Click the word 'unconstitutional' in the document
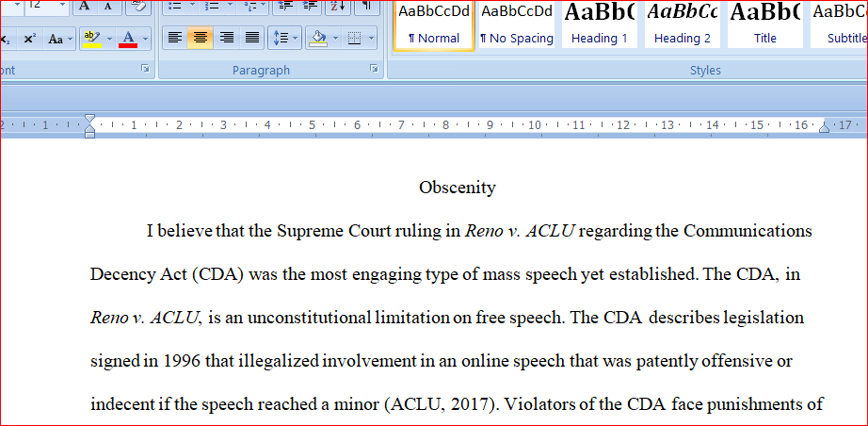868x426 pixels. [x=309, y=318]
